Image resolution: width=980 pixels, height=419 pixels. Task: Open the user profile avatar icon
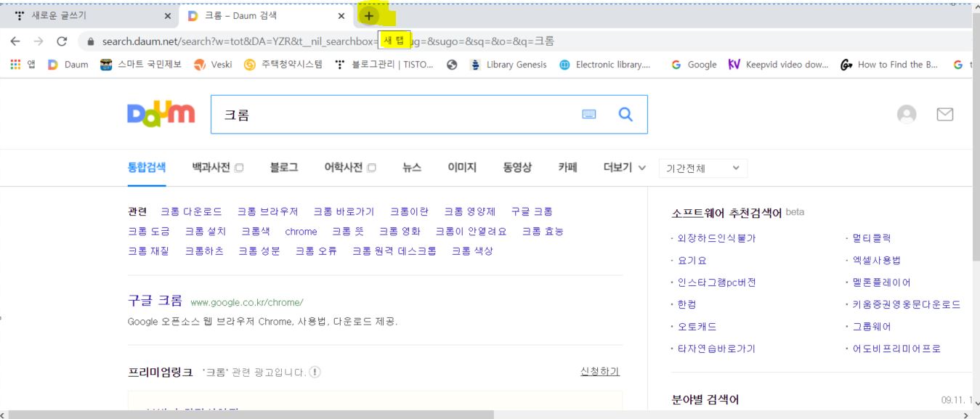(907, 114)
